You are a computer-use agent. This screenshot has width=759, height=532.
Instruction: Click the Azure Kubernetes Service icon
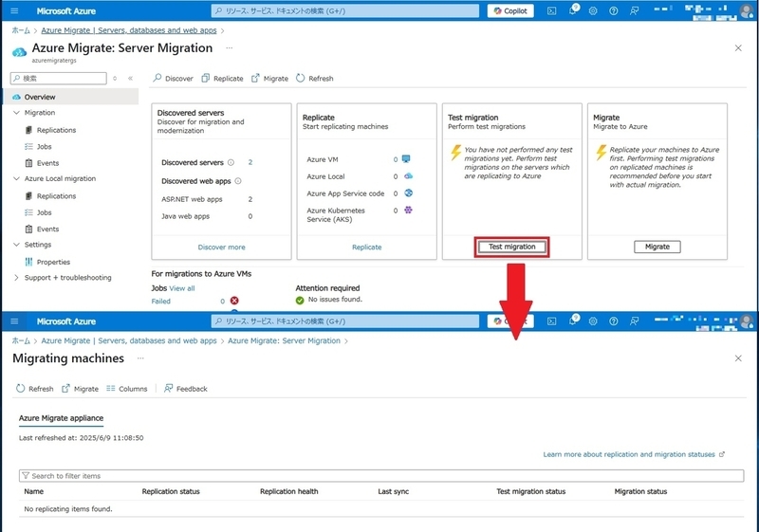pyautogui.click(x=409, y=210)
